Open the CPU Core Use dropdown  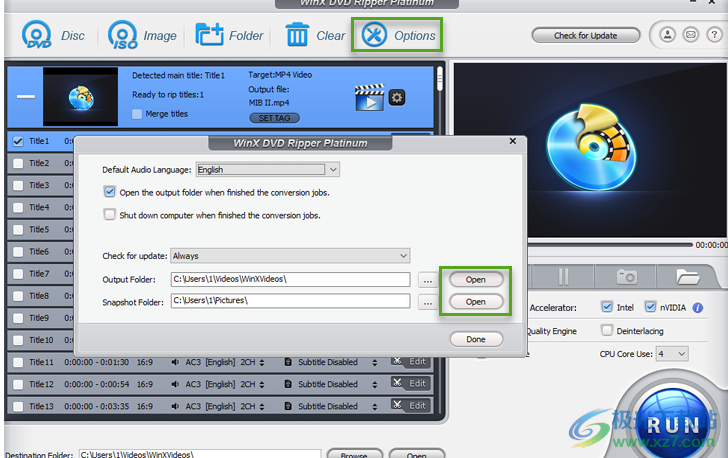(x=672, y=354)
